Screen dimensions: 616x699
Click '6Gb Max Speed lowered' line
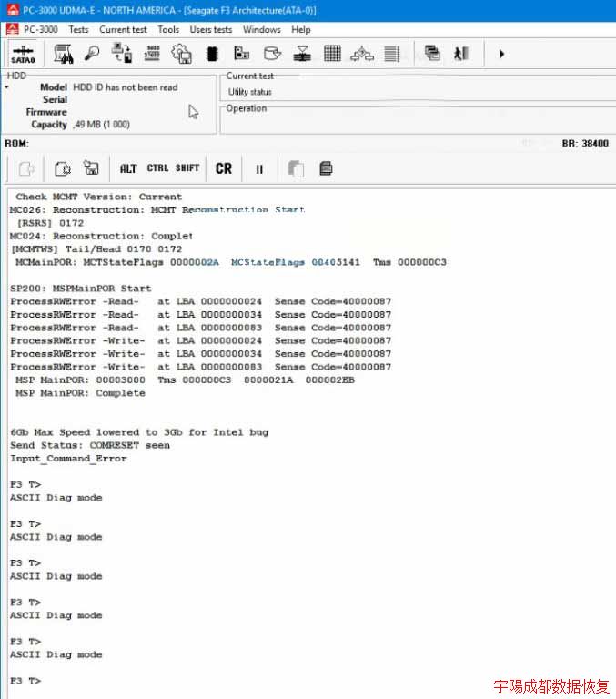139,432
